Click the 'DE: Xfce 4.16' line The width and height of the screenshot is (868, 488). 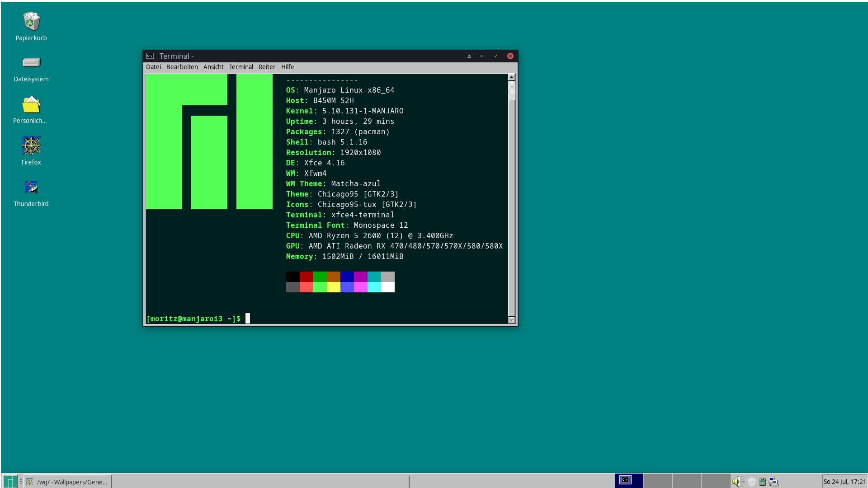(315, 163)
